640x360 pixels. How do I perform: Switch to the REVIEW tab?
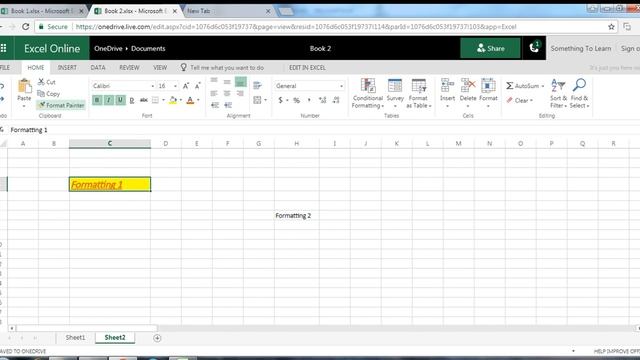point(129,68)
